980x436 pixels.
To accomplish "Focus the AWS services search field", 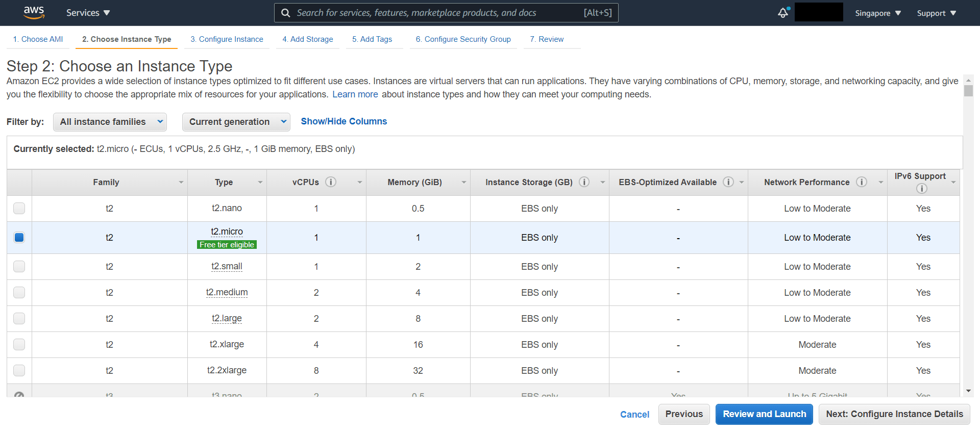I will coord(446,13).
